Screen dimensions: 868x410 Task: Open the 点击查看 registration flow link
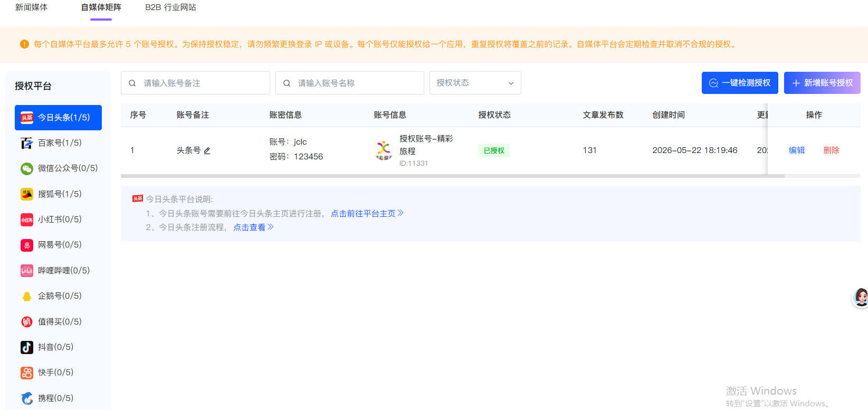click(x=253, y=227)
